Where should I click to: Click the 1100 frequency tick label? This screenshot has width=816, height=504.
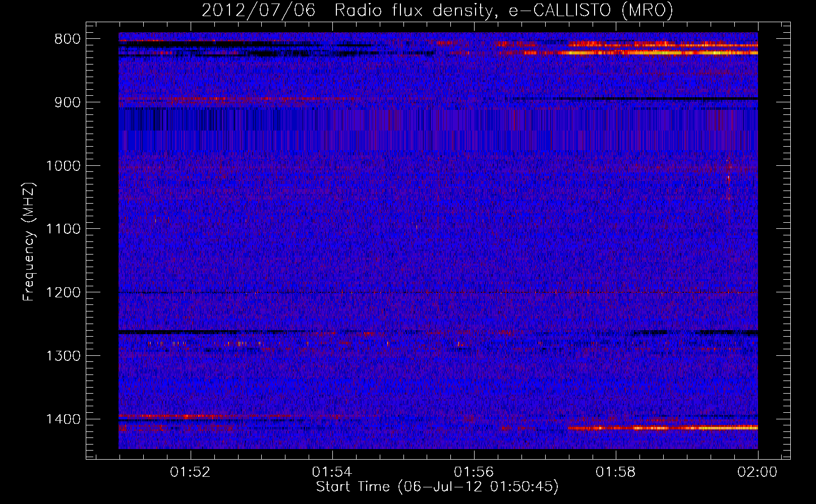click(x=63, y=229)
